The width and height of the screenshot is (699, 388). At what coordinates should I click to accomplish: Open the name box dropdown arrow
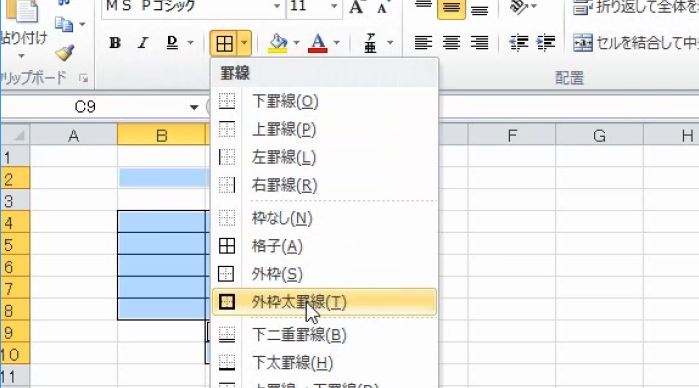[194, 107]
